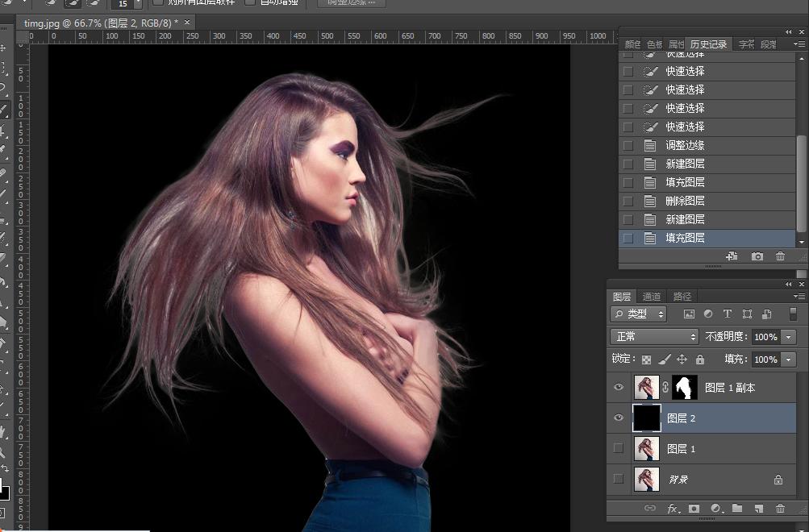Viewport: 809px width, 532px height.
Task: Show the 背景 layer via its visibility box
Action: click(619, 479)
